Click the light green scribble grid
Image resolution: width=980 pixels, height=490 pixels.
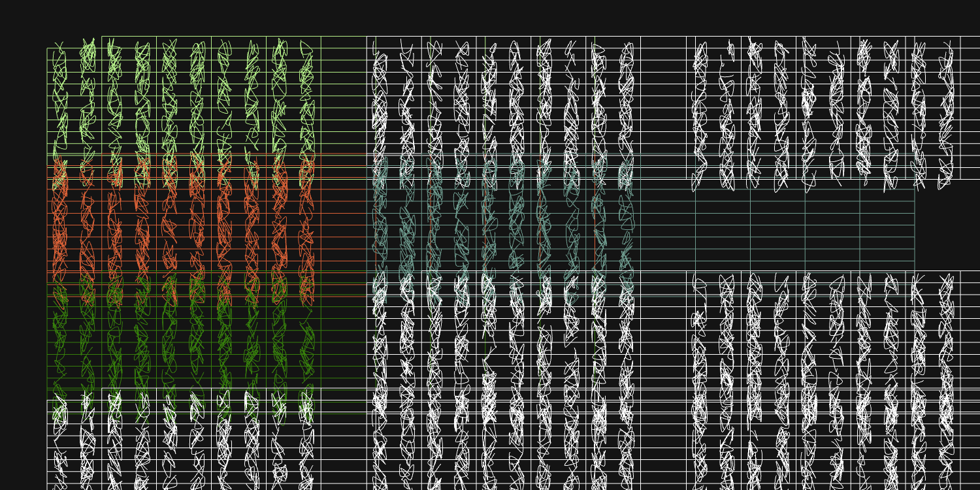click(183, 98)
